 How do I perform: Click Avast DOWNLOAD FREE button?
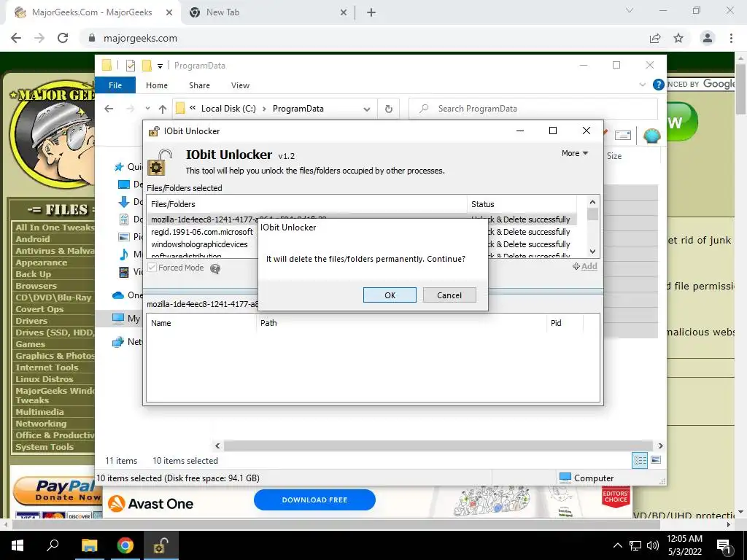314,500
